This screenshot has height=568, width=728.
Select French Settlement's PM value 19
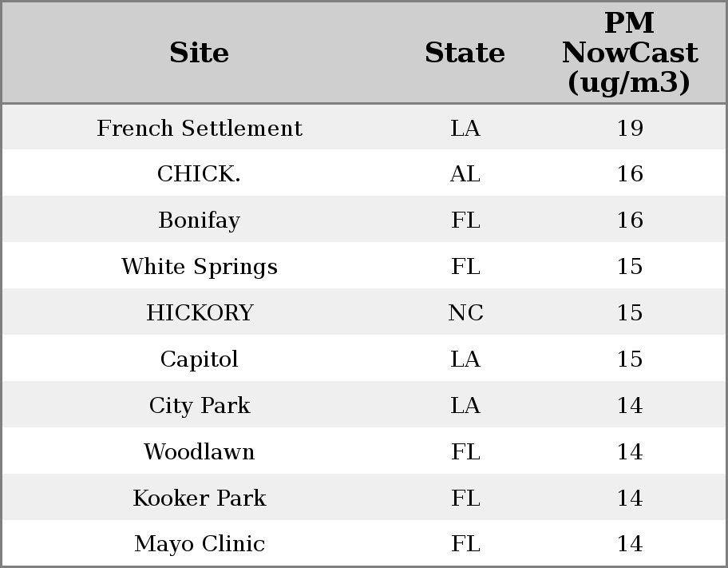click(x=630, y=129)
